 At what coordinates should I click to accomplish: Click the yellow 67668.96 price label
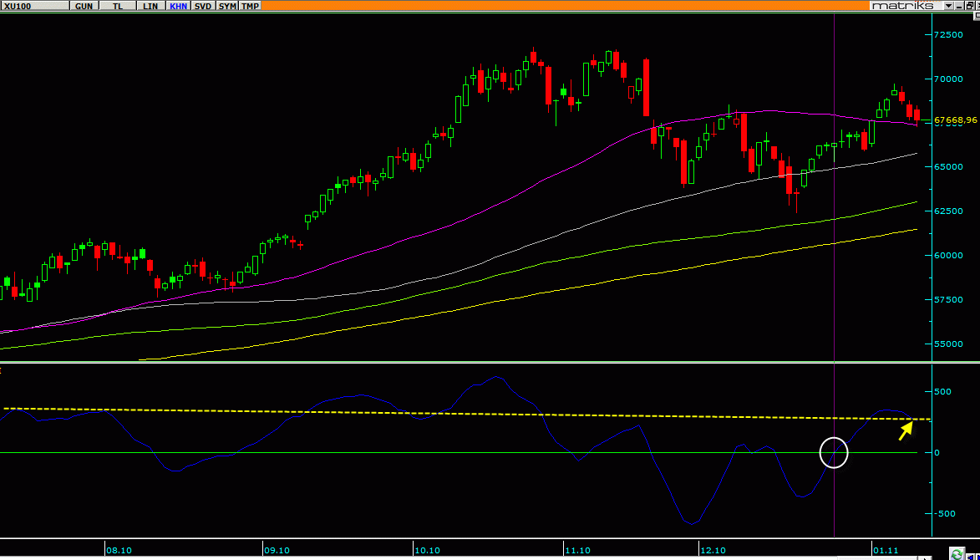955,120
